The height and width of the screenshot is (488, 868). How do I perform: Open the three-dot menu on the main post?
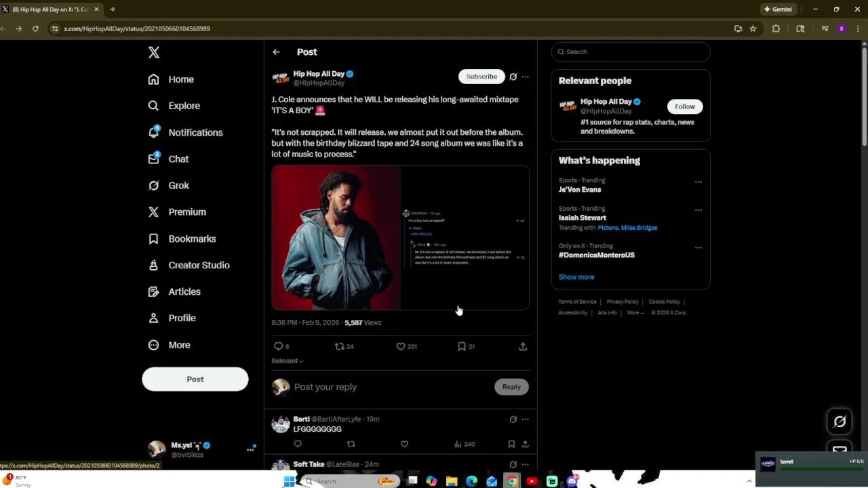point(525,77)
